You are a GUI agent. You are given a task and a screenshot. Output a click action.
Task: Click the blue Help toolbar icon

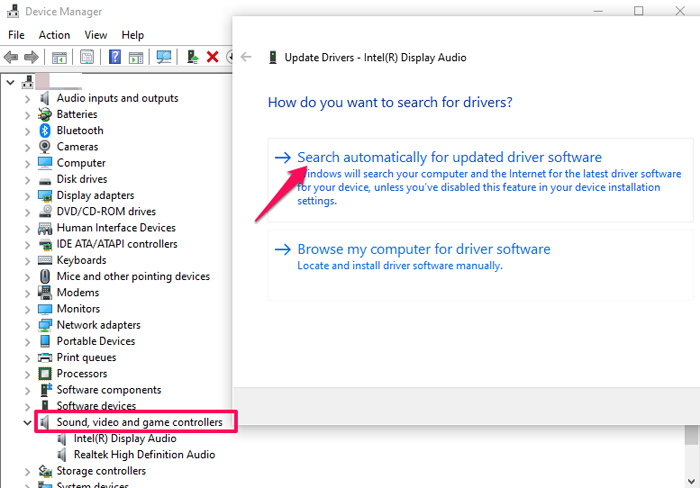point(115,57)
